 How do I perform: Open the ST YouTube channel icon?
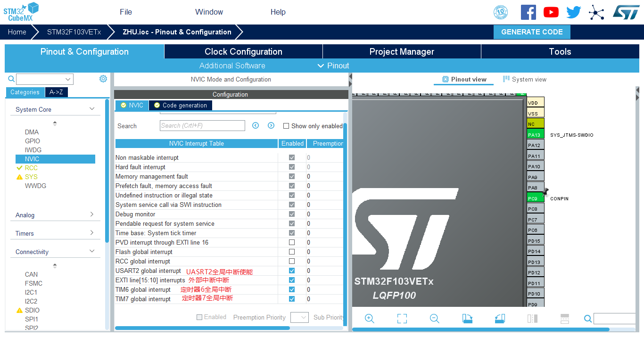(551, 12)
